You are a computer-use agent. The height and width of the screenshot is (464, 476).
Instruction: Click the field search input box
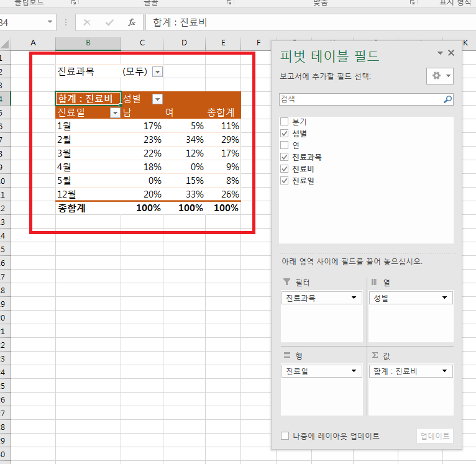(x=360, y=99)
